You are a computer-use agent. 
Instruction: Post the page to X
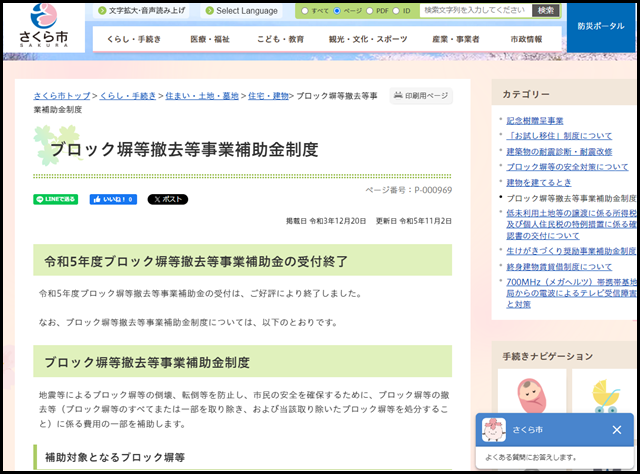point(167,199)
